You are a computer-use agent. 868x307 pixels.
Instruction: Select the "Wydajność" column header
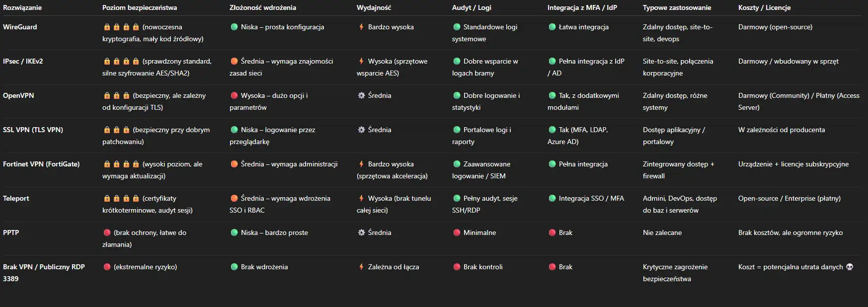[x=374, y=7]
